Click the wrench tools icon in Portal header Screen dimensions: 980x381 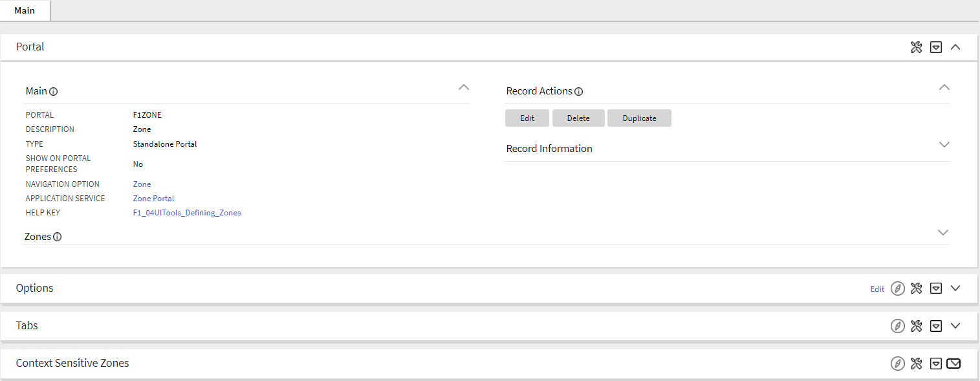(x=916, y=47)
